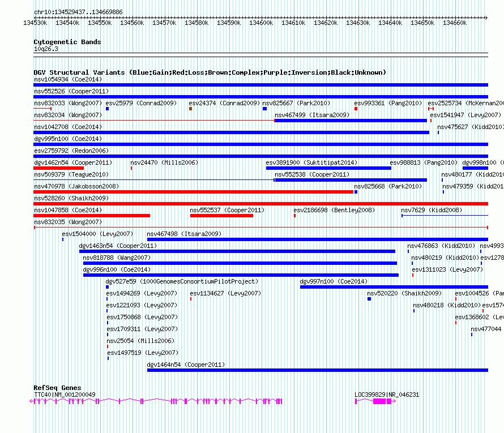Click the esv25979 (Conrad2009) blue marker
The width and height of the screenshot is (504, 433).
tap(108, 109)
